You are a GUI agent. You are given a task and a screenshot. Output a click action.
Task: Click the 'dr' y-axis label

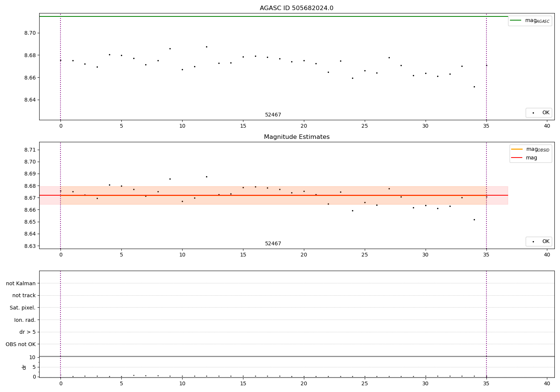(x=24, y=367)
